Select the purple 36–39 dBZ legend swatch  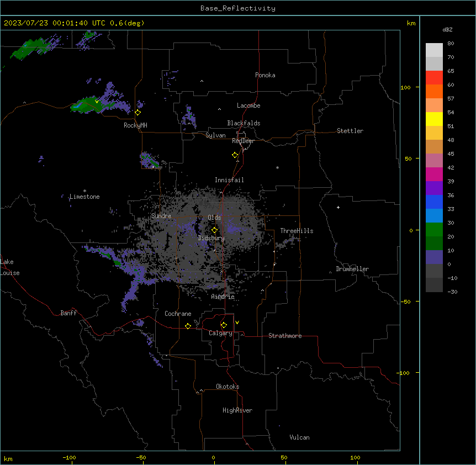434,188
